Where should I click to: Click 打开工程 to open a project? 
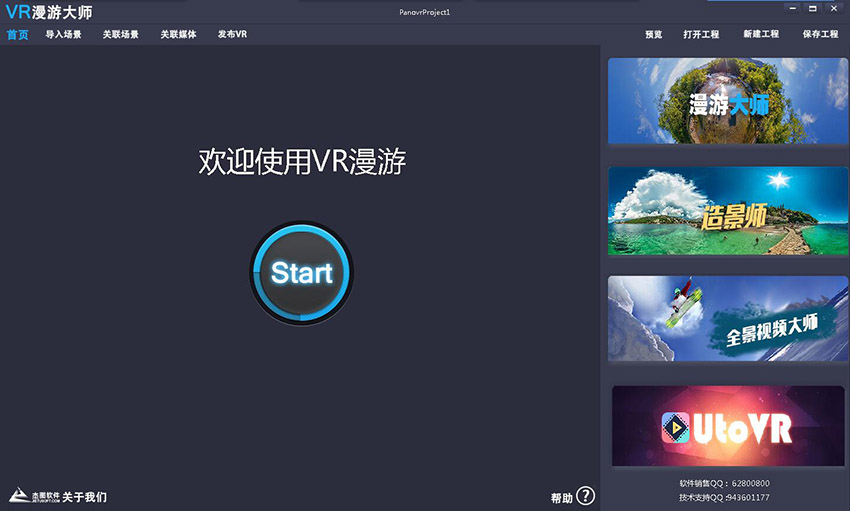(701, 34)
